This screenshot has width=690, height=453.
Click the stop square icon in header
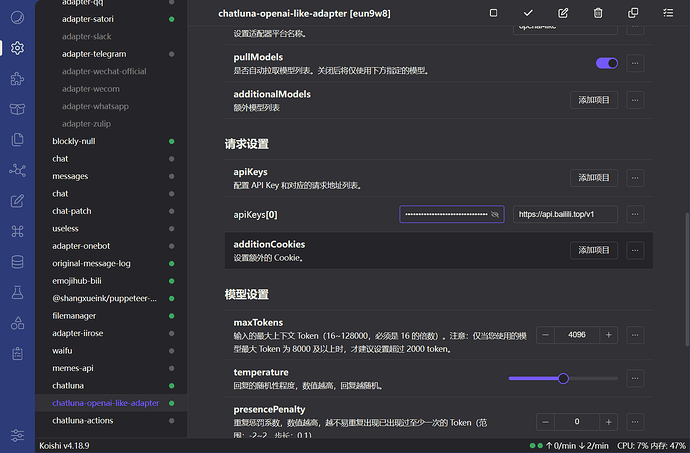(493, 13)
